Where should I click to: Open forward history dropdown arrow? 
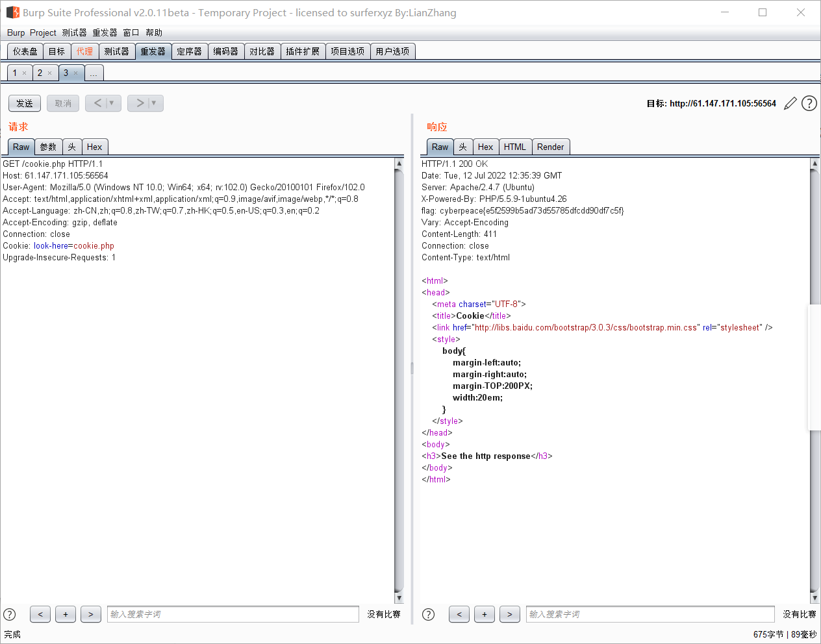[154, 103]
